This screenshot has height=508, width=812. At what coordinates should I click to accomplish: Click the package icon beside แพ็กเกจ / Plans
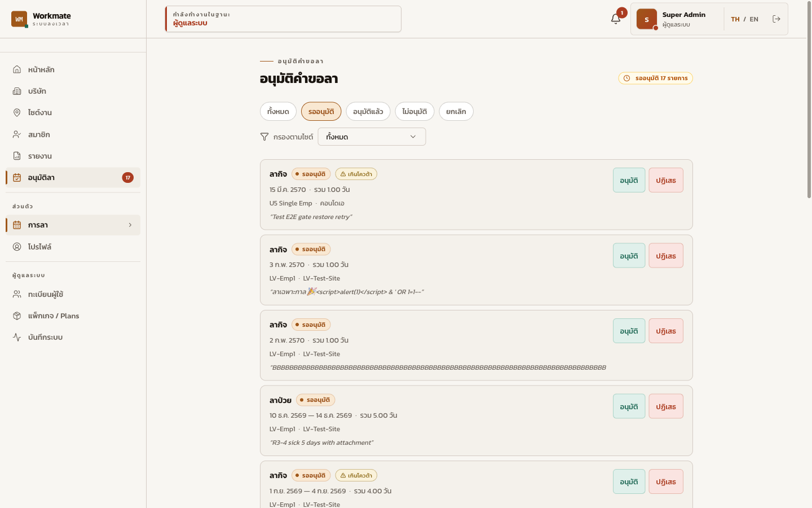pyautogui.click(x=17, y=316)
